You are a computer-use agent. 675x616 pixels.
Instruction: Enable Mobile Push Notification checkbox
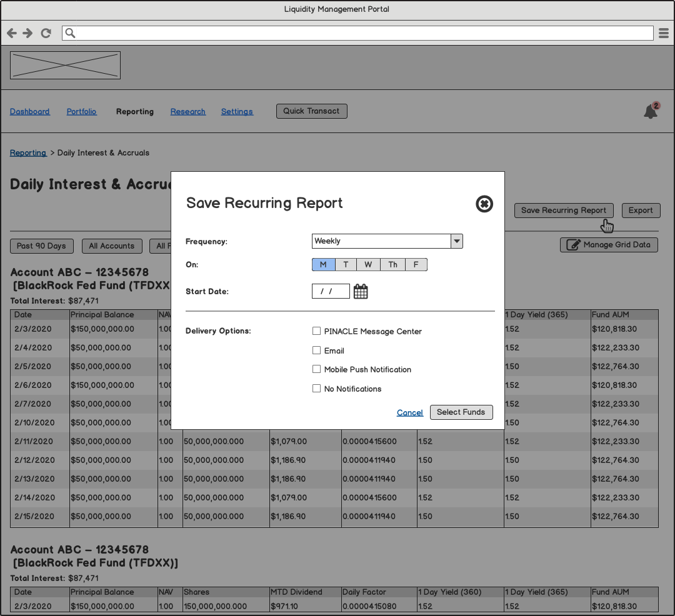(316, 369)
